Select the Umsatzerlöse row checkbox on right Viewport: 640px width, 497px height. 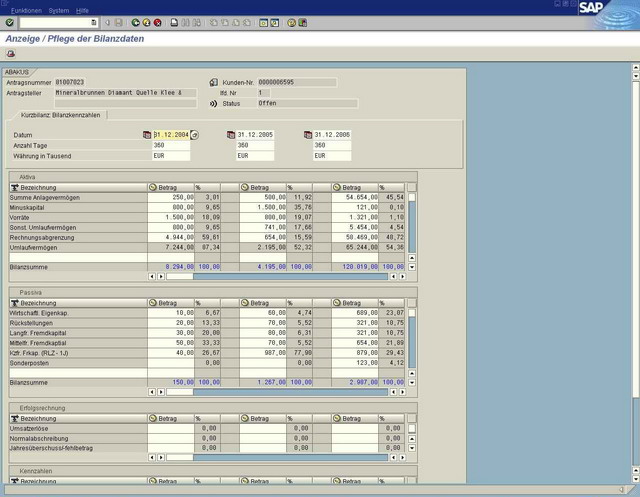(x=411, y=428)
